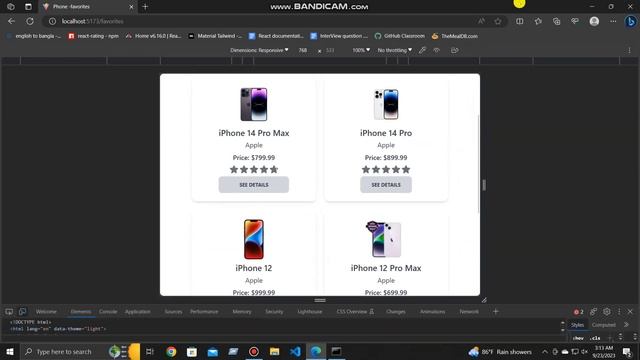Edit the viewport height field
Image resolution: width=640 pixels, height=360 pixels.
point(330,50)
